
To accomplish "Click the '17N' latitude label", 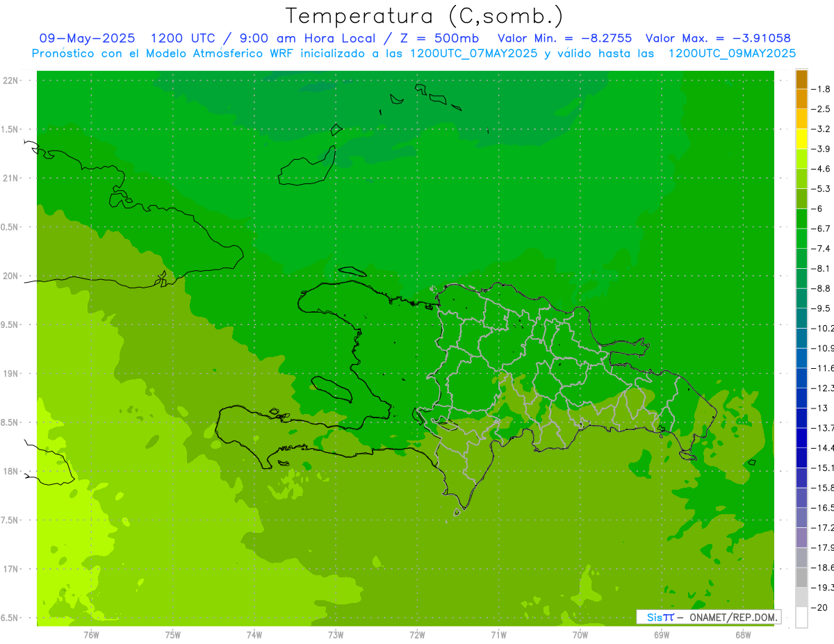I will coord(10,569).
